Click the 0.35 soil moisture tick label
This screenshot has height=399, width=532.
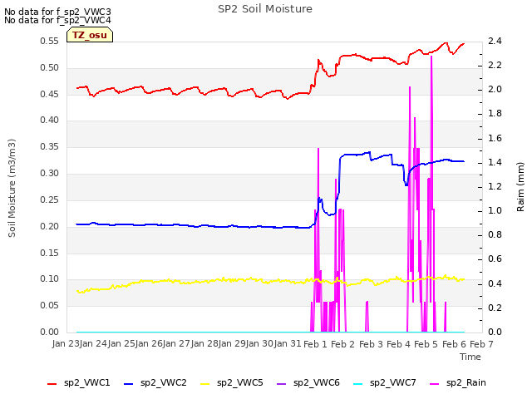(50, 147)
